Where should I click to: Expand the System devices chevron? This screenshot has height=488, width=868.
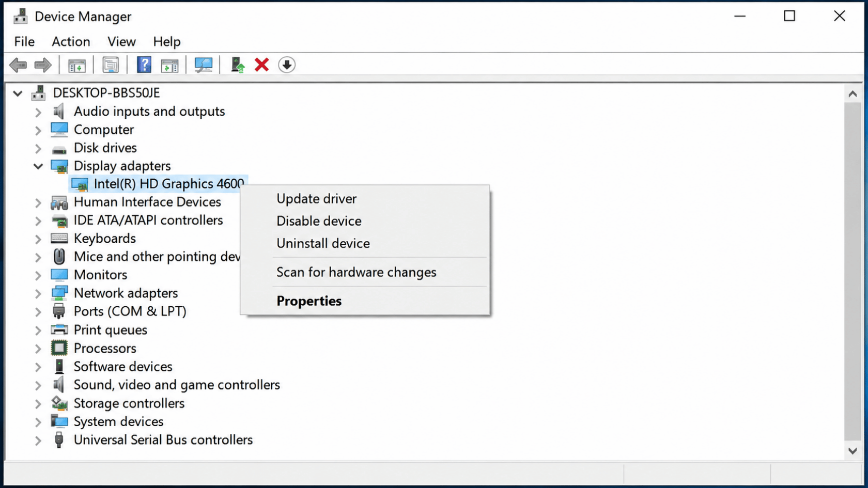pos(38,422)
